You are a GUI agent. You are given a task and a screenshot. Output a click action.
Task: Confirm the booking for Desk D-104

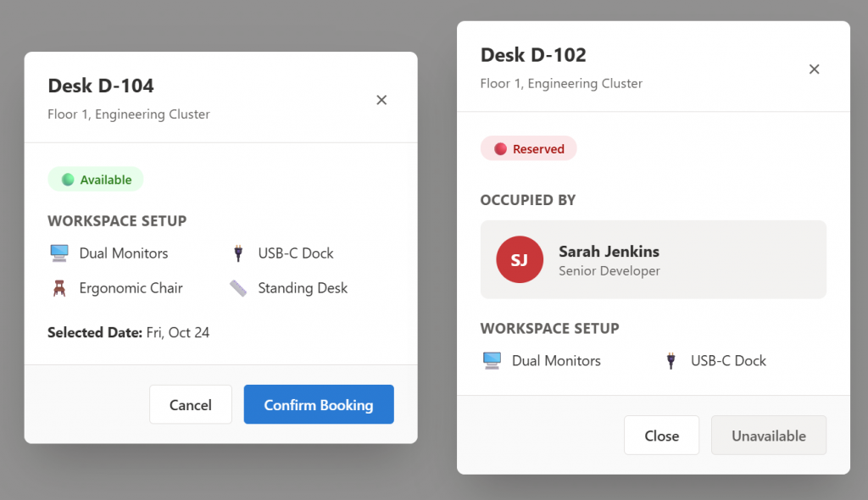point(319,404)
